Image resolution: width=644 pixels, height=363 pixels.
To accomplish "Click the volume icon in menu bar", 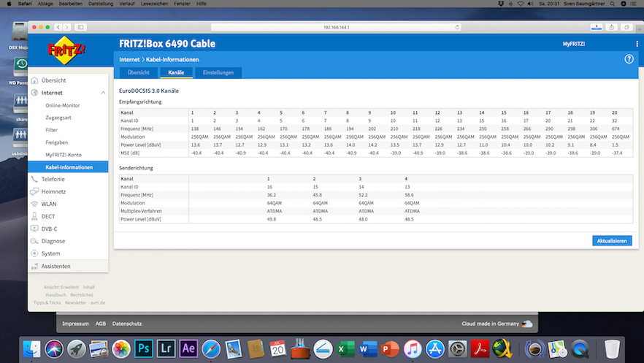I will [x=530, y=4].
